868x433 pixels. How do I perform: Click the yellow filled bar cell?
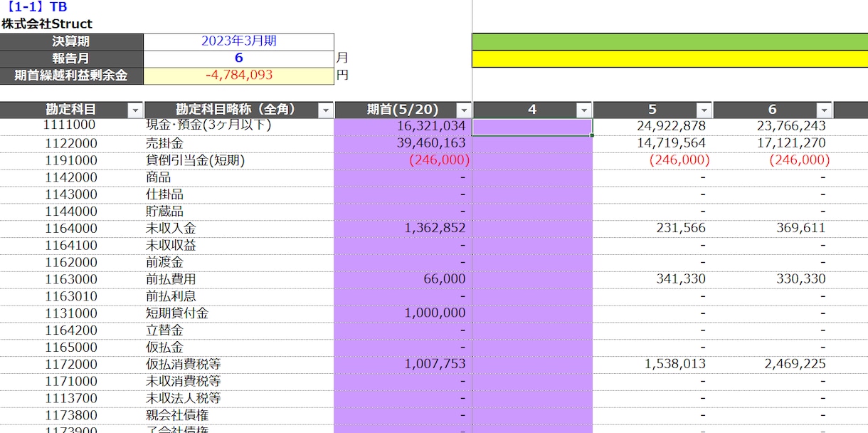670,58
